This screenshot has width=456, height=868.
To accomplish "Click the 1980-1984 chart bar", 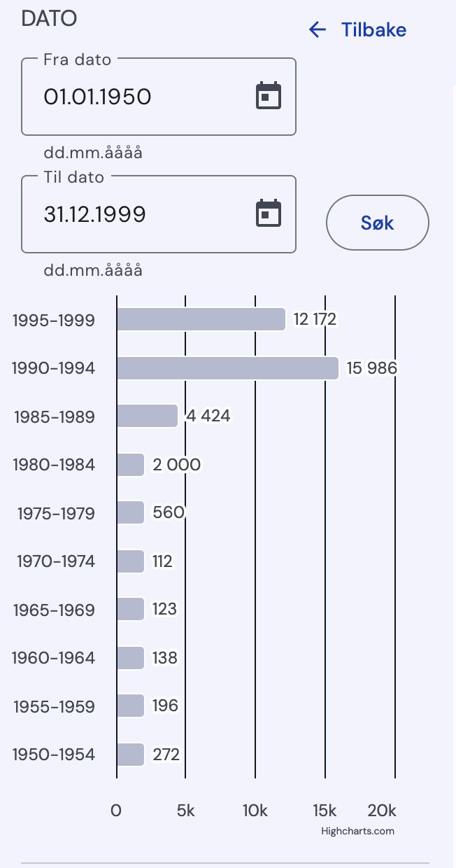I will click(130, 465).
